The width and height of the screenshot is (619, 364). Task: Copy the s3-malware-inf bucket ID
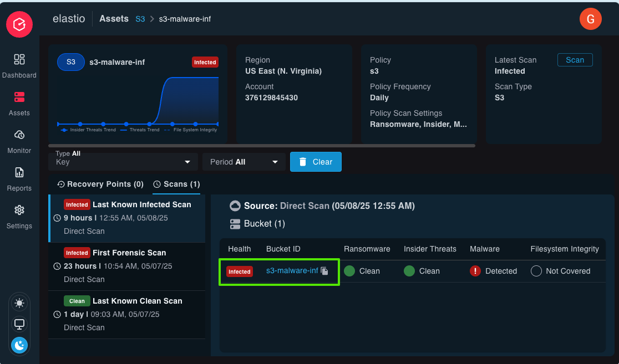click(x=324, y=271)
